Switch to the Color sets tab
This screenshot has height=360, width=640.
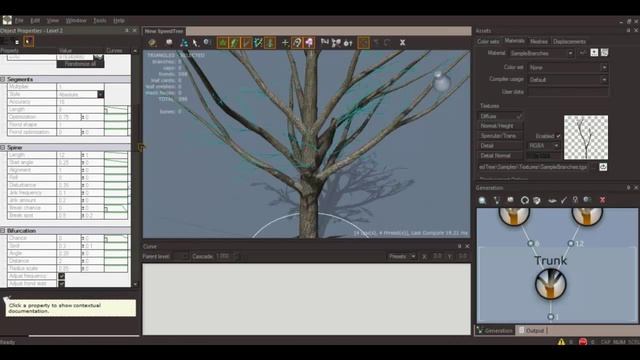point(488,41)
